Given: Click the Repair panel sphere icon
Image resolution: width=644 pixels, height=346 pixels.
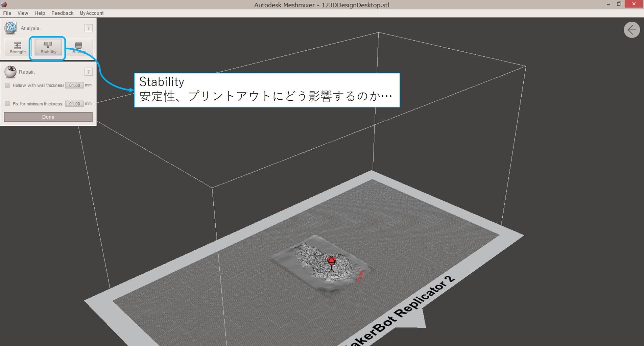Looking at the screenshot, I should tap(10, 72).
